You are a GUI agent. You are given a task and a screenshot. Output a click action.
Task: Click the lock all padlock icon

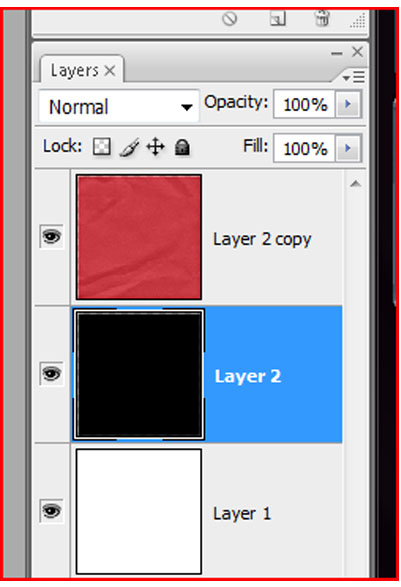pos(182,147)
